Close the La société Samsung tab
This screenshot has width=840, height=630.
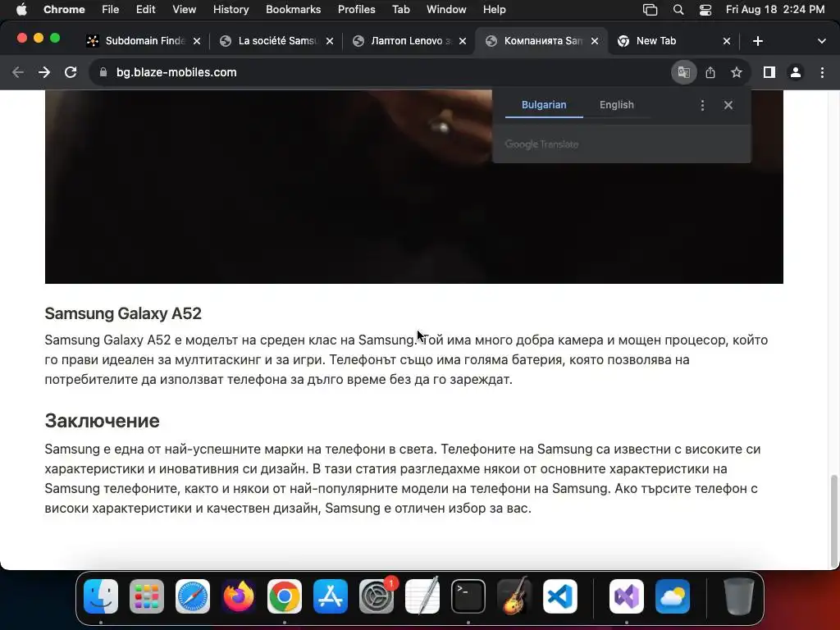click(330, 41)
